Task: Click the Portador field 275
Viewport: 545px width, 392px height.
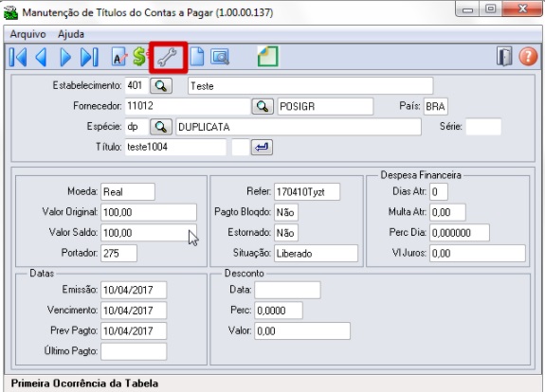Action: click(x=118, y=253)
